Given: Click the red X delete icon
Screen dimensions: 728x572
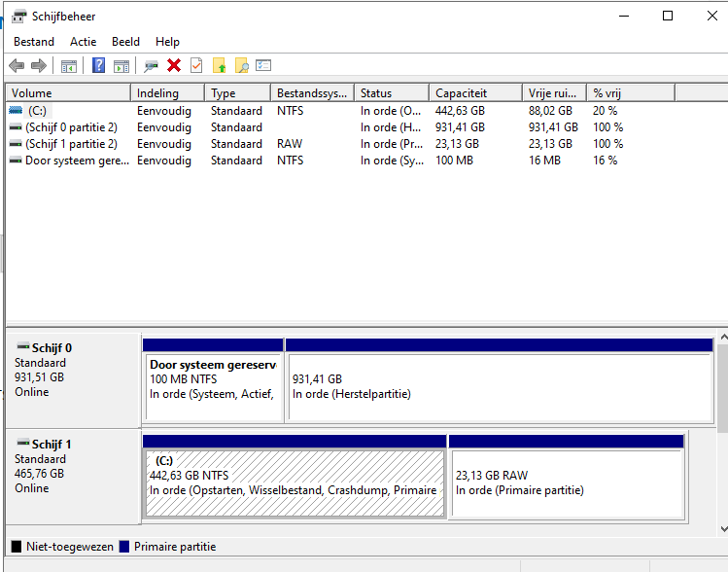Looking at the screenshot, I should (x=174, y=65).
